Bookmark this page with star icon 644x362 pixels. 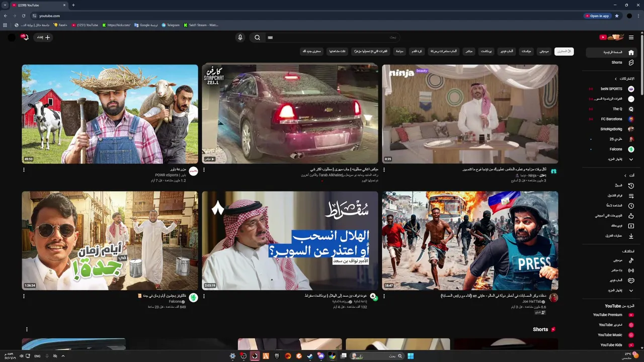[x=617, y=16]
